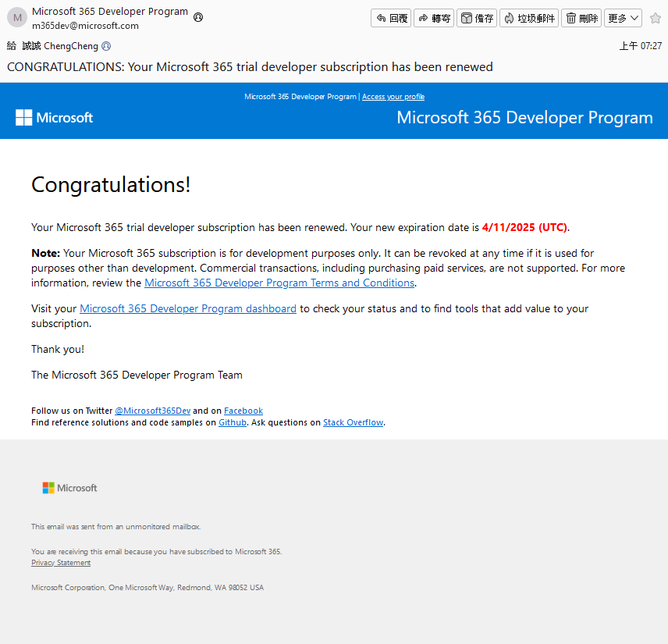This screenshot has width=668, height=644.
Task: Mark message as junk with 垃圾郵件 button
Action: [529, 18]
